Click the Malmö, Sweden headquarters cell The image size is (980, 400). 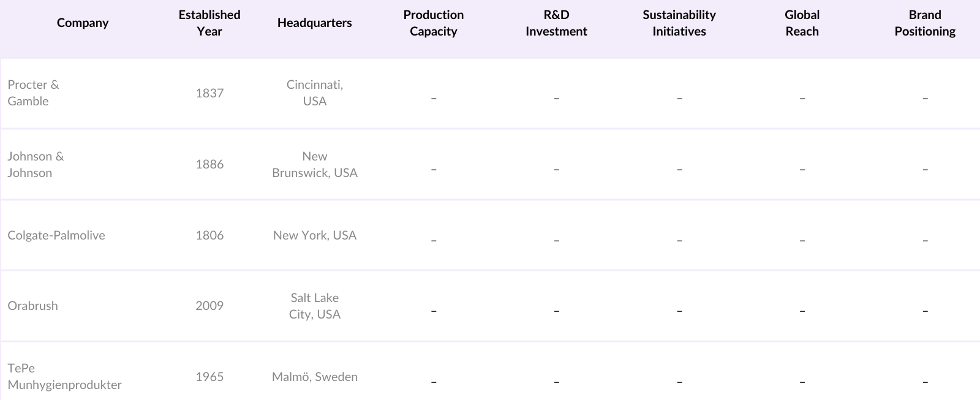pyautogui.click(x=315, y=377)
